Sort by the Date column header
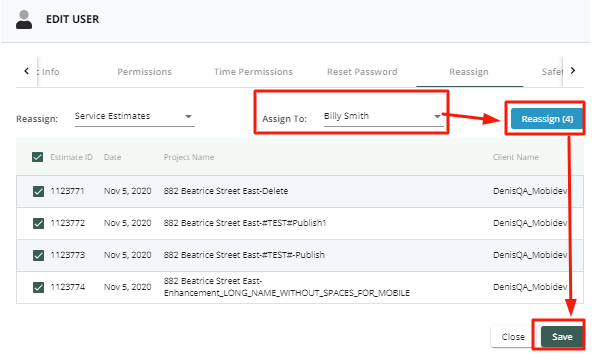 click(x=112, y=157)
